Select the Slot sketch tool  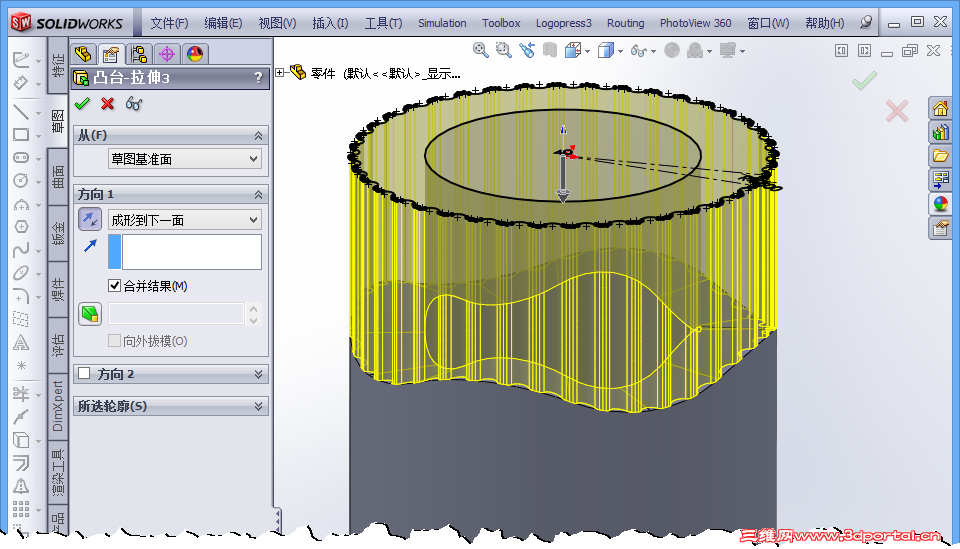tap(21, 157)
